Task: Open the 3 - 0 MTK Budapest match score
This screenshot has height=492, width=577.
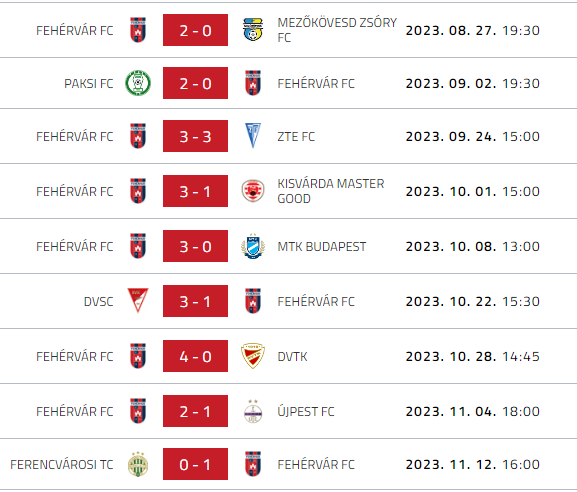Action: [x=195, y=246]
